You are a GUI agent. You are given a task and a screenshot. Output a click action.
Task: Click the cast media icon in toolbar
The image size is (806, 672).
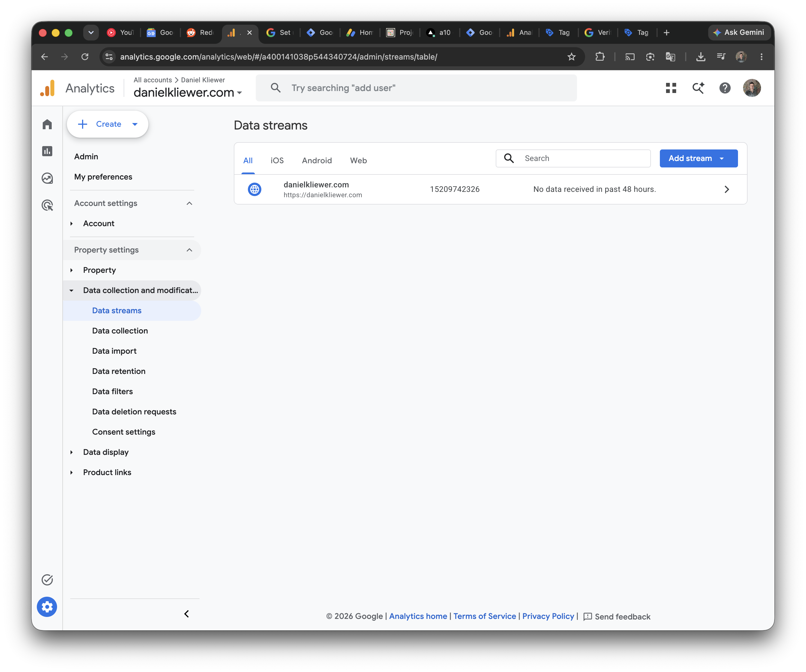pyautogui.click(x=630, y=57)
